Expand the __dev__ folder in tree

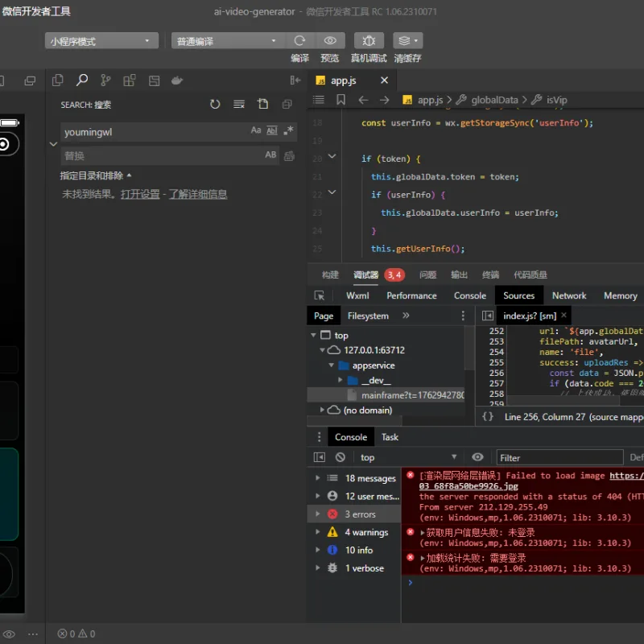point(340,380)
